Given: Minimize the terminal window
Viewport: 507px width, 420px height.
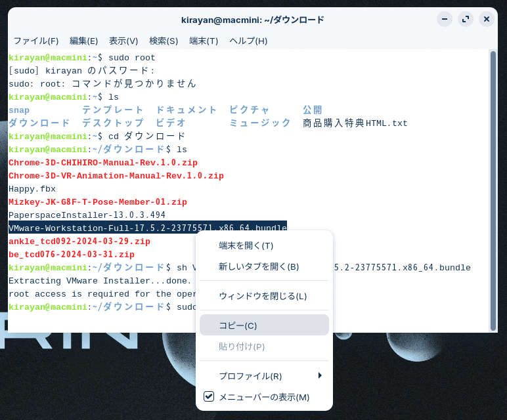Looking at the screenshot, I should [445, 20].
